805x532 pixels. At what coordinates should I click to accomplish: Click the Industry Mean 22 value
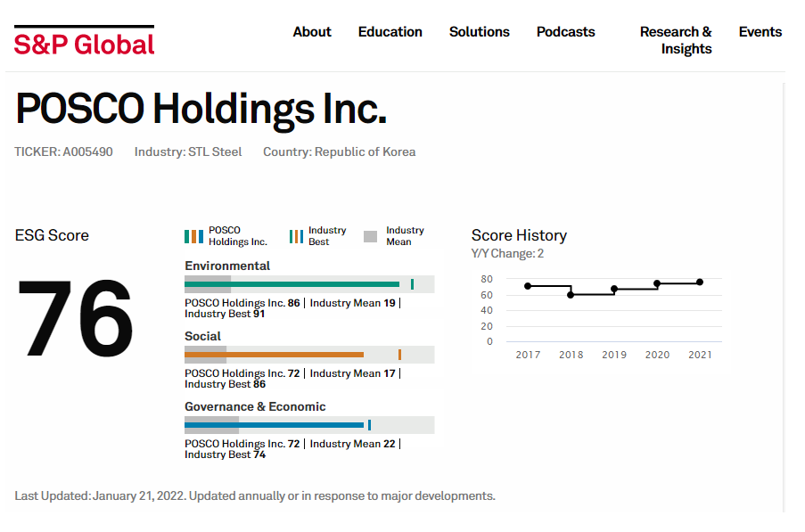point(390,443)
